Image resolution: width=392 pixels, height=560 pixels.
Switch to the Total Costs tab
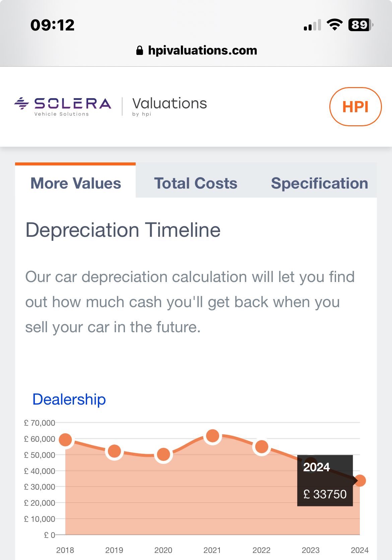point(196,183)
